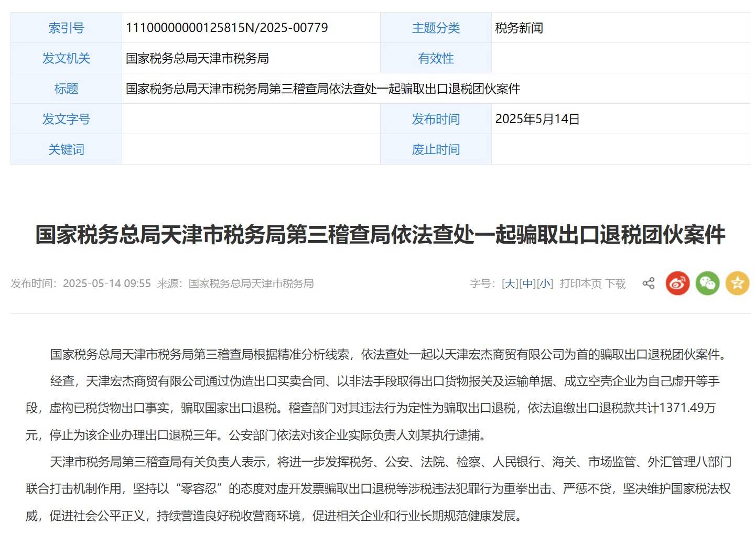Share the article to Weibo
Viewport: 756px width, 545px height.
pos(677,284)
